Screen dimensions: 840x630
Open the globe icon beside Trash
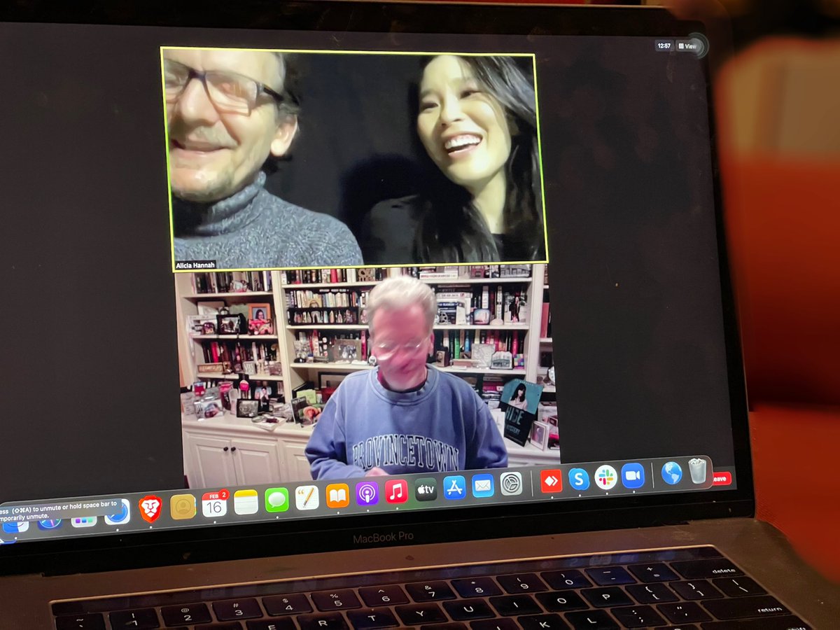[671, 473]
